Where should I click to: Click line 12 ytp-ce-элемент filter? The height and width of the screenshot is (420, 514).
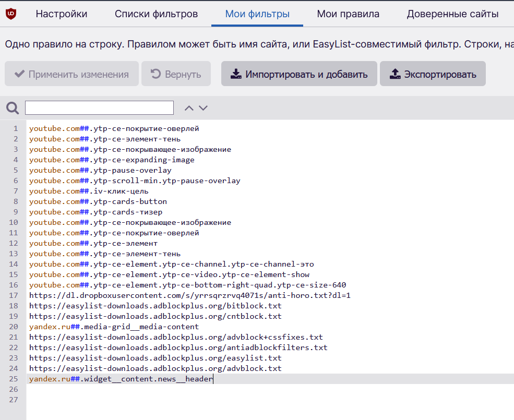pos(93,243)
